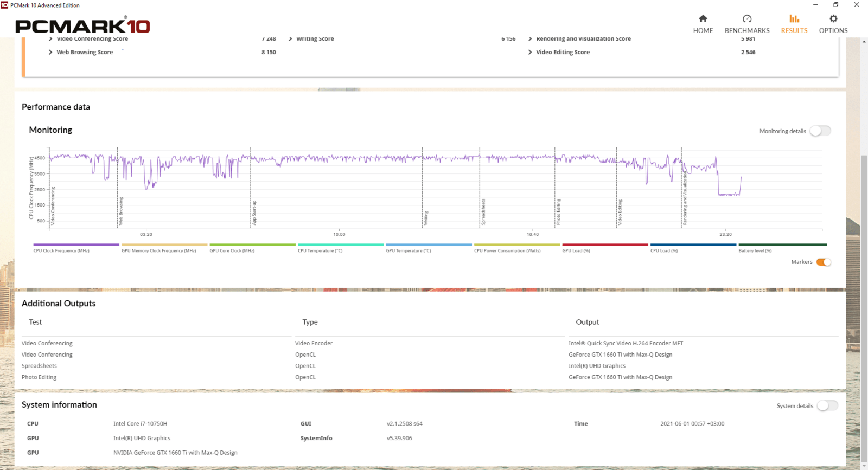This screenshot has width=868, height=470.
Task: Toggle the GPU Core Clock legend item
Action: 252,248
